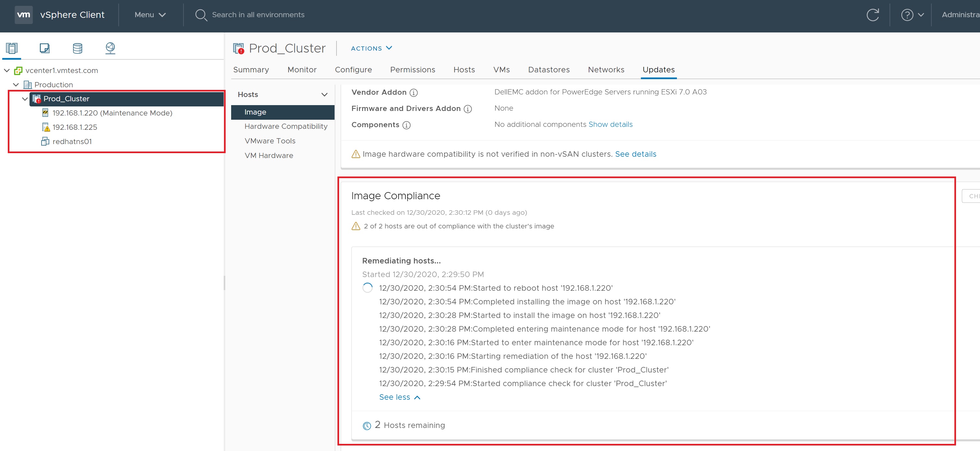
Task: Click the warning host icon for 192.168.1.225
Action: 46,127
